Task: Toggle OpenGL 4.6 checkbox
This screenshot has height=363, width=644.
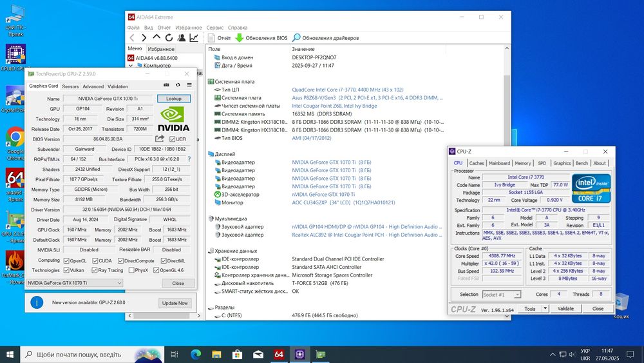Action: [x=156, y=270]
